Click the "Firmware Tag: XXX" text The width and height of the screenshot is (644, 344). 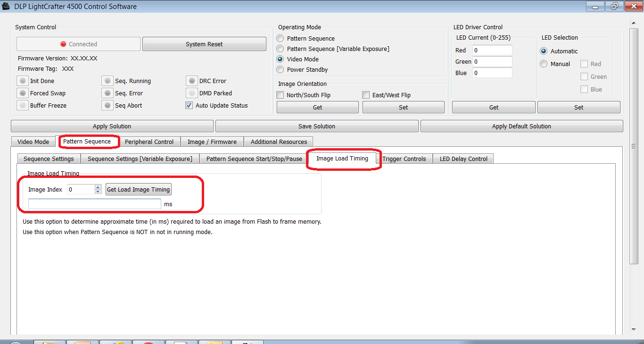coord(46,68)
